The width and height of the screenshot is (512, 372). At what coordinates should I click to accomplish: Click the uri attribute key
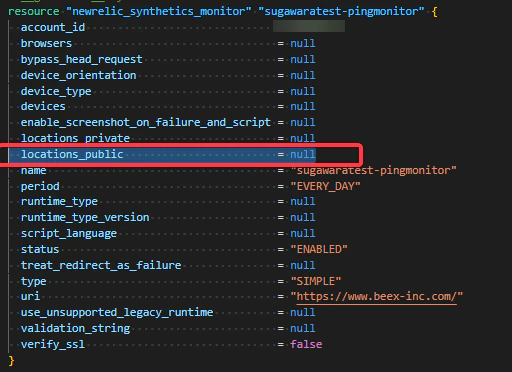30,296
